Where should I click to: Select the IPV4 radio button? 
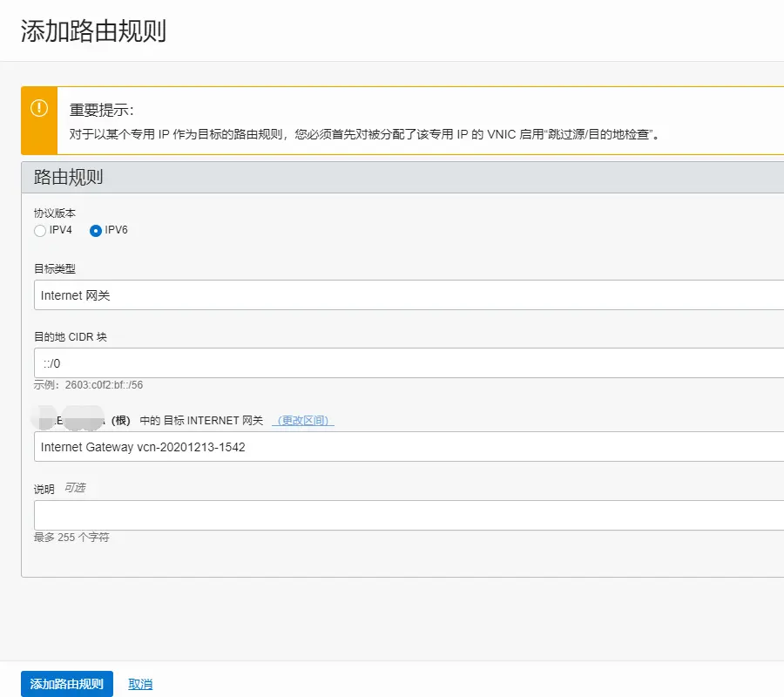point(40,231)
